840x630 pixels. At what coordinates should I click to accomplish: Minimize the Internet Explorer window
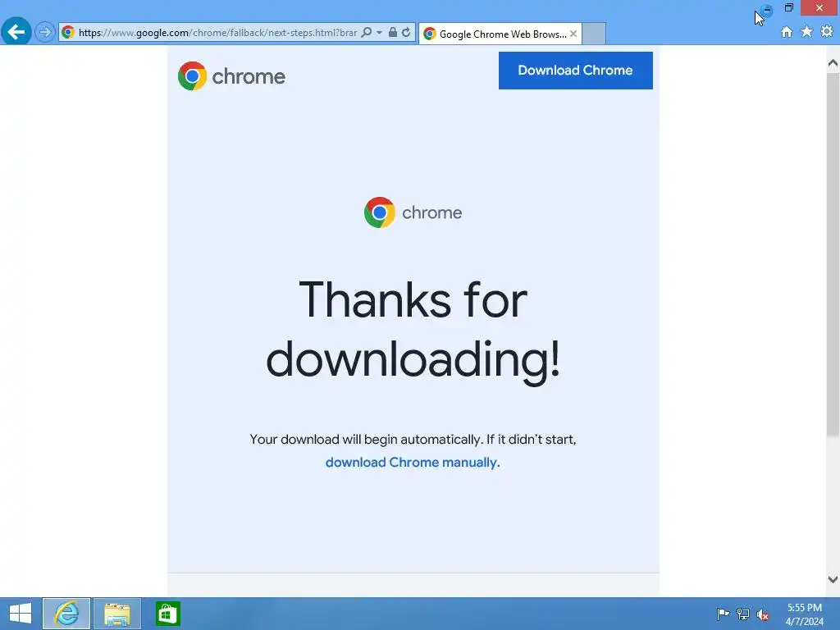767,10
